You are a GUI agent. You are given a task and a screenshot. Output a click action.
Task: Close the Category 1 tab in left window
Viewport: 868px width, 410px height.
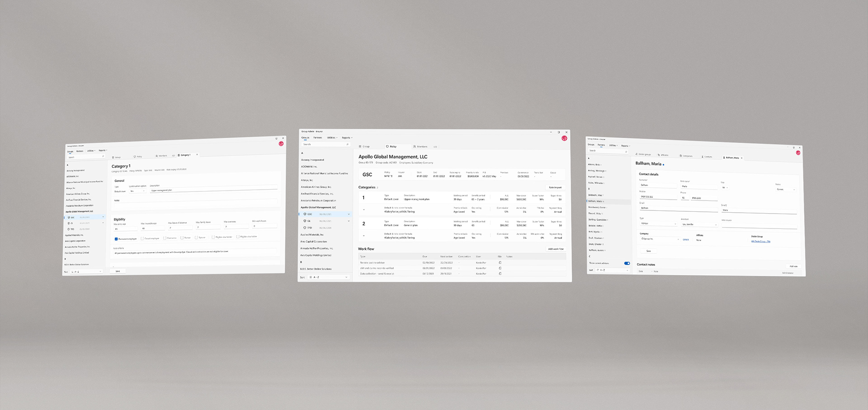coord(197,154)
